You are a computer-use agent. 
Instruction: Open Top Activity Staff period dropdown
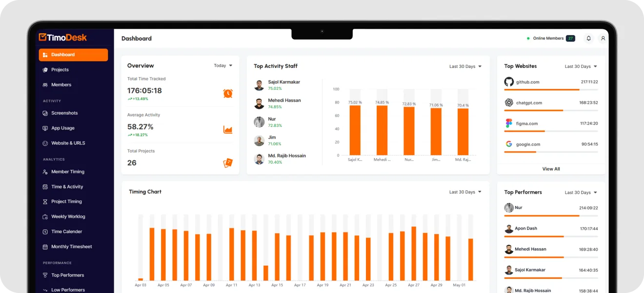(465, 66)
